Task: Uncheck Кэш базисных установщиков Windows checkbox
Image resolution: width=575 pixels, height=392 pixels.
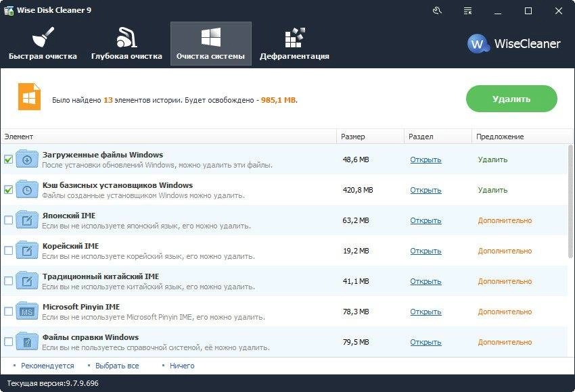Action: coord(8,190)
